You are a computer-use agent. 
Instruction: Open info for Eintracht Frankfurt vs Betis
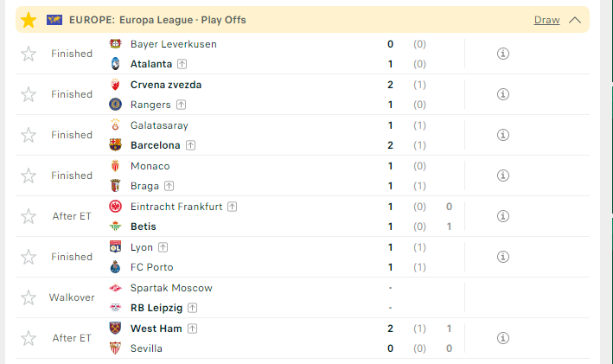click(x=502, y=216)
